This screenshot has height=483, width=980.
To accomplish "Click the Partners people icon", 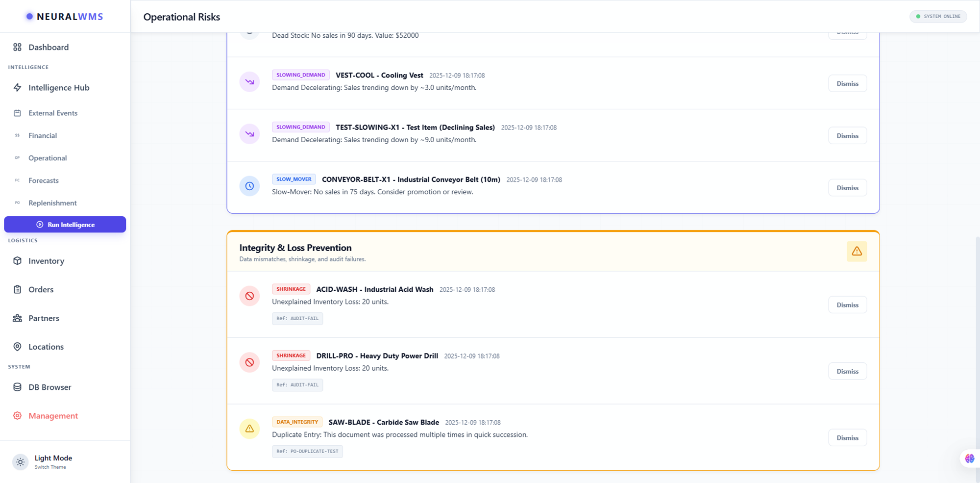I will pyautogui.click(x=18, y=318).
